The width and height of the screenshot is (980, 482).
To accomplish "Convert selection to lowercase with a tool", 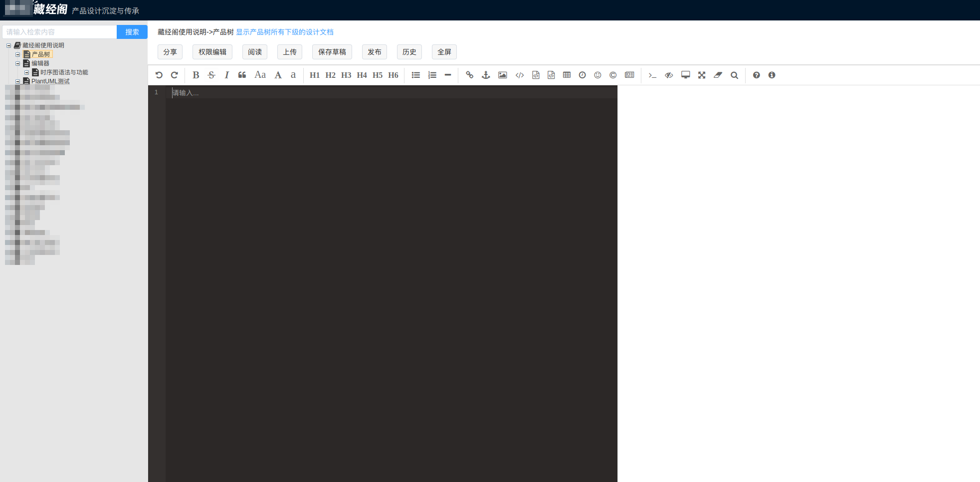I will pyautogui.click(x=293, y=75).
